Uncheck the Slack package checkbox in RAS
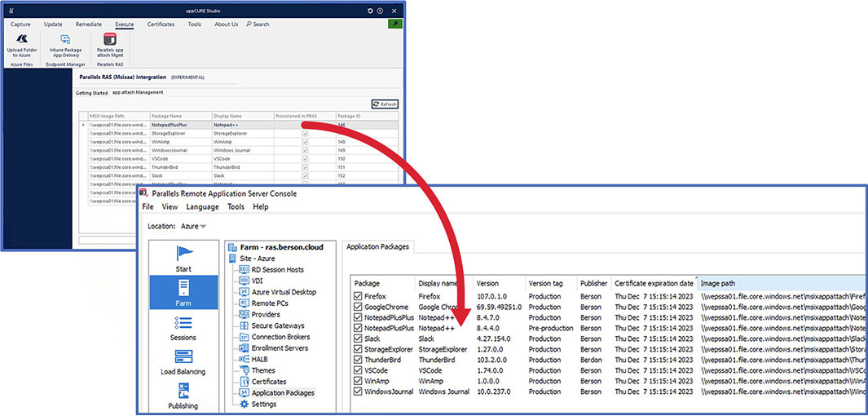 [358, 339]
